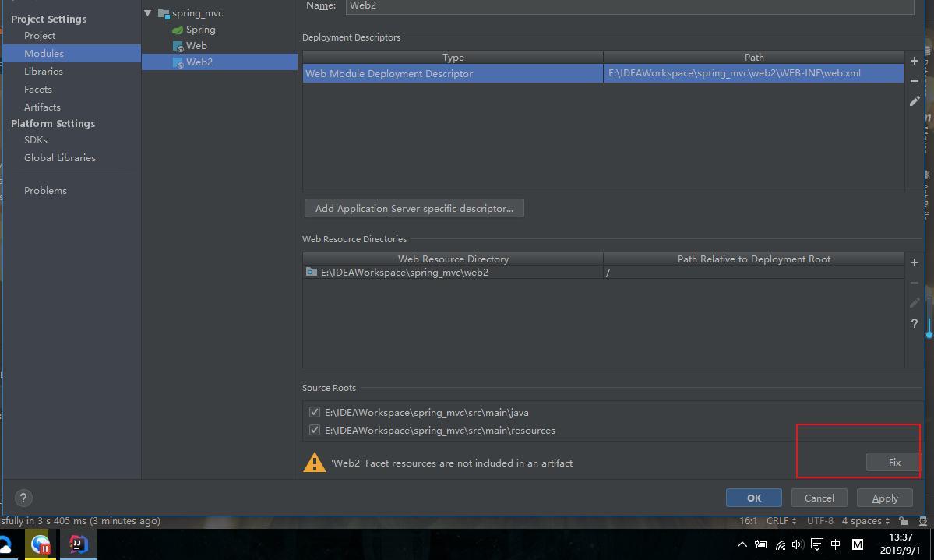The height and width of the screenshot is (560, 934).
Task: Click the Web2 facet icon
Action: click(178, 62)
